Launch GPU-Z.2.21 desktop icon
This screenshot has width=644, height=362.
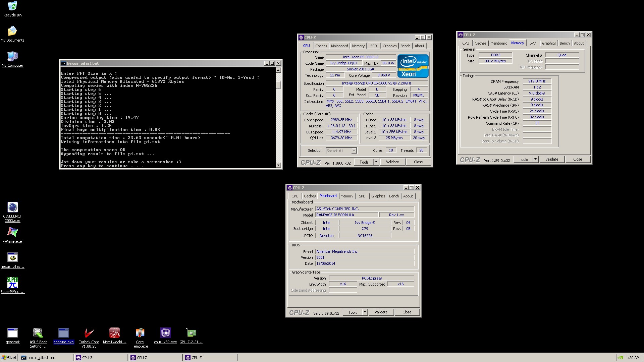[191, 336]
